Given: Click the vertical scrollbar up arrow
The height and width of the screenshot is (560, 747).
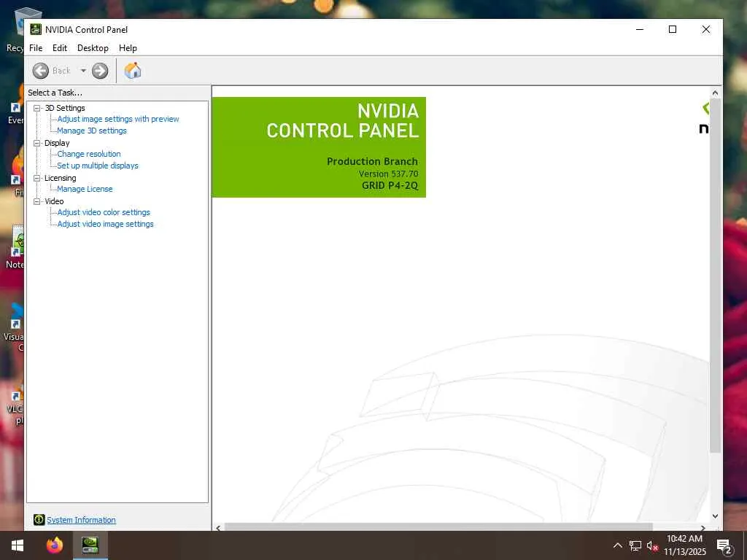Looking at the screenshot, I should pos(715,93).
